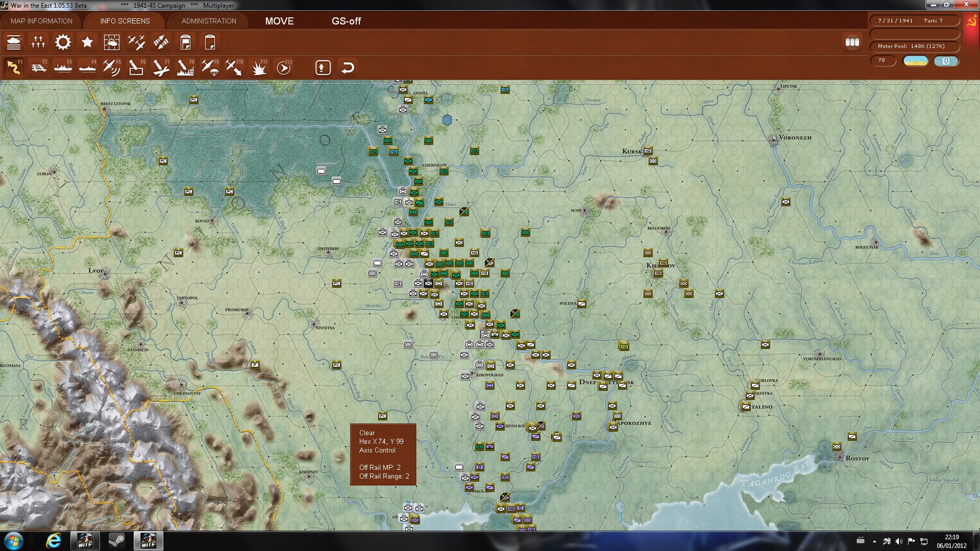The image size is (980, 551).
Task: Launch Internet Explorer from the taskbar
Action: [x=54, y=541]
